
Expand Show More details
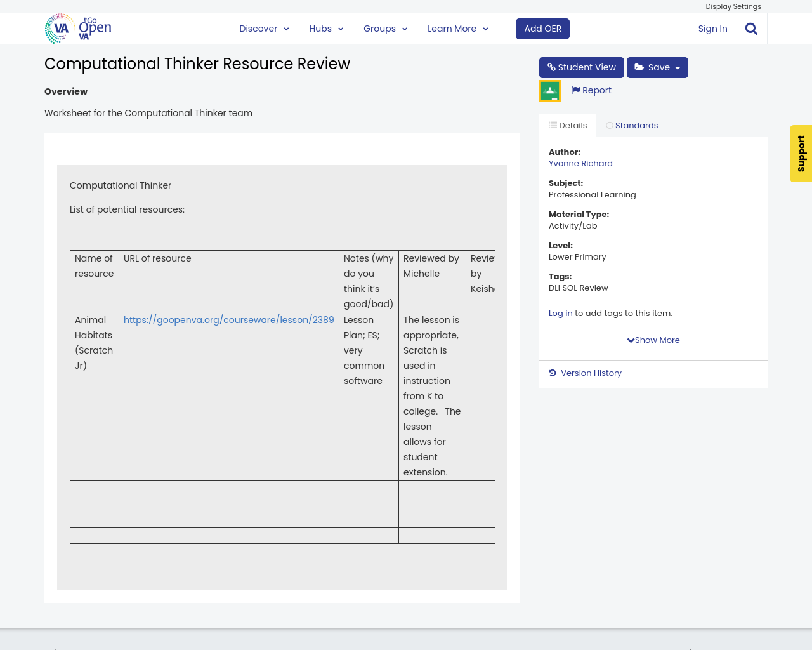(653, 340)
